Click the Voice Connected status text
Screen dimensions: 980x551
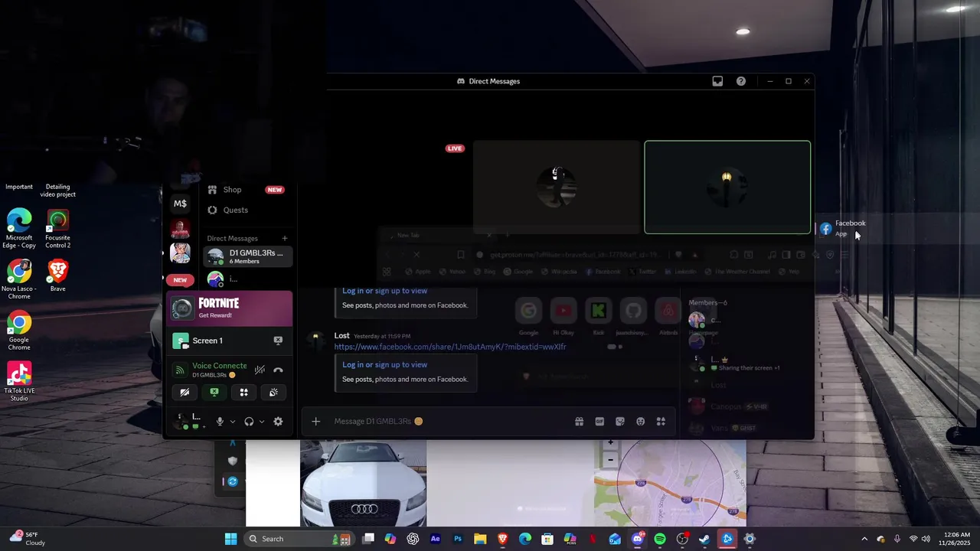click(x=220, y=366)
